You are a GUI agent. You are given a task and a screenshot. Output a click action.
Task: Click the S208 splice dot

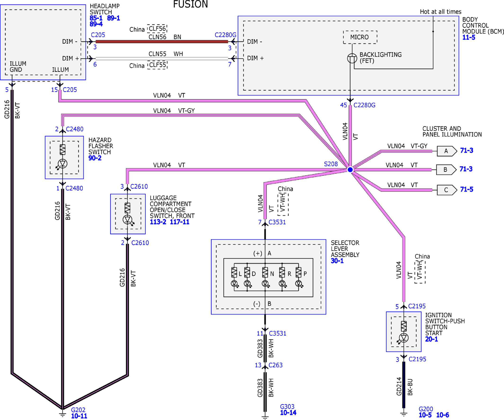(350, 170)
